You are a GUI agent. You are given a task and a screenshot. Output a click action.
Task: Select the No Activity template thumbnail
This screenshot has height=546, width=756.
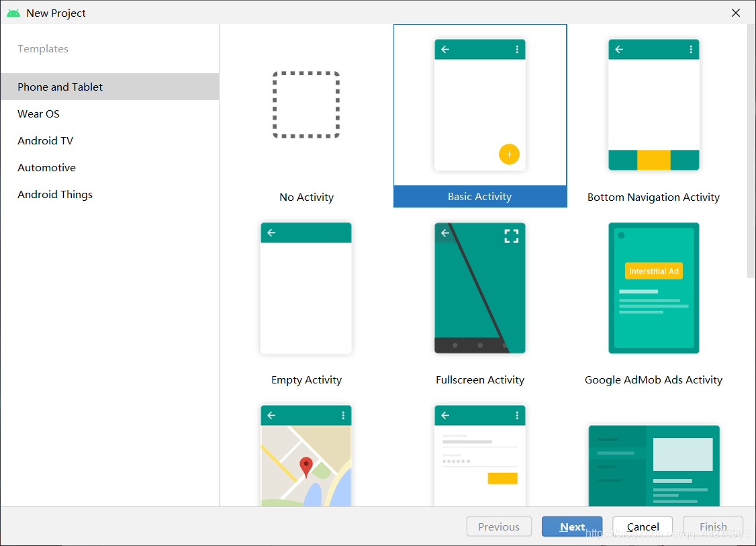point(306,105)
